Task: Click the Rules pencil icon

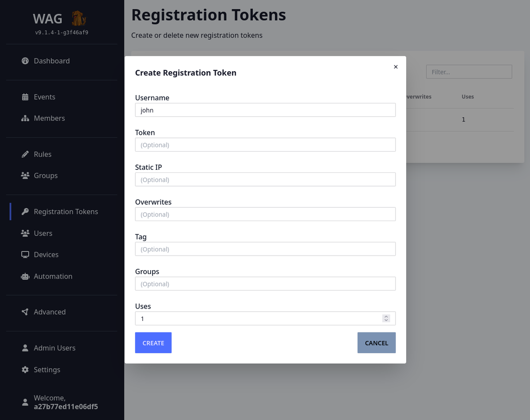Action: click(x=25, y=154)
